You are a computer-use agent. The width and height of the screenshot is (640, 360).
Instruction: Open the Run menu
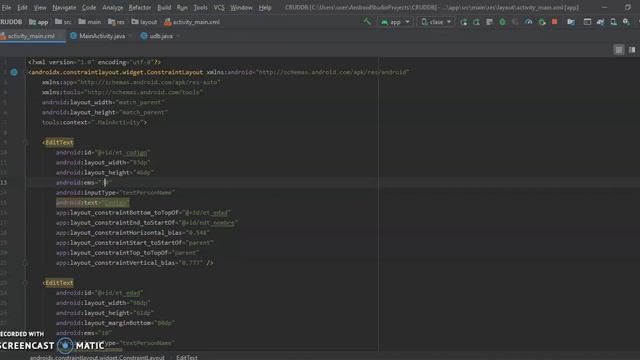pyautogui.click(x=182, y=7)
